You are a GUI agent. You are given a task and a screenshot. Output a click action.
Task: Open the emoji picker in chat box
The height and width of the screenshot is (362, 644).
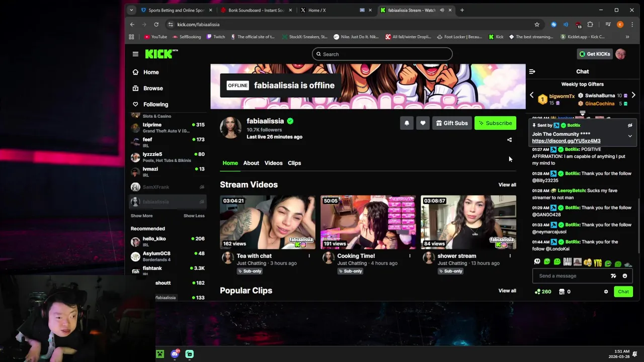coord(625,276)
